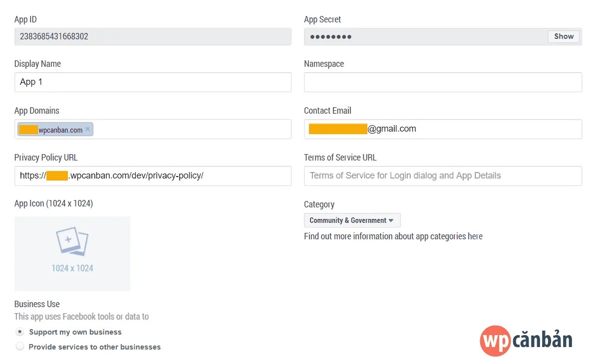Click the 'Terms of Service URL' label

tap(340, 158)
